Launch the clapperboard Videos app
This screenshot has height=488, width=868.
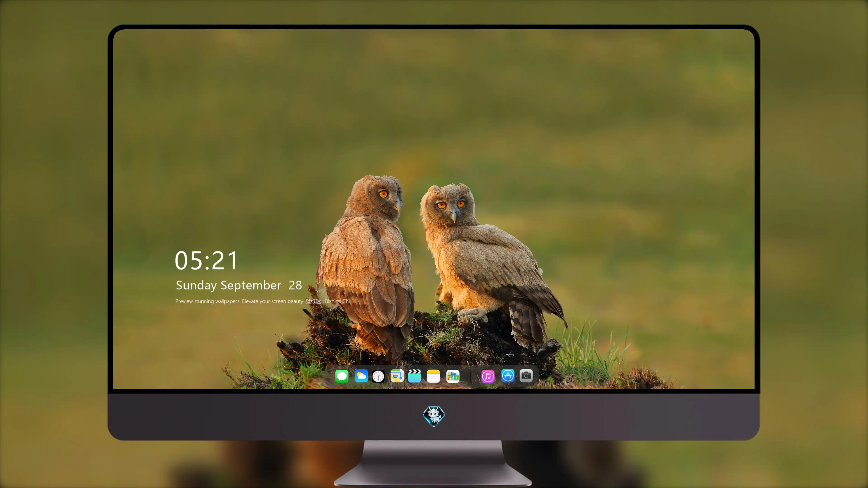click(415, 376)
